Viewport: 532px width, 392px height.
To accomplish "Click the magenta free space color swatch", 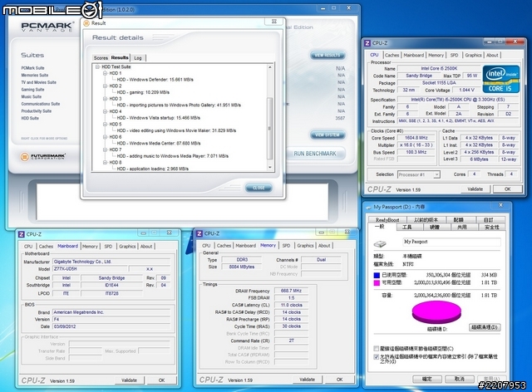I will pyautogui.click(x=377, y=283).
